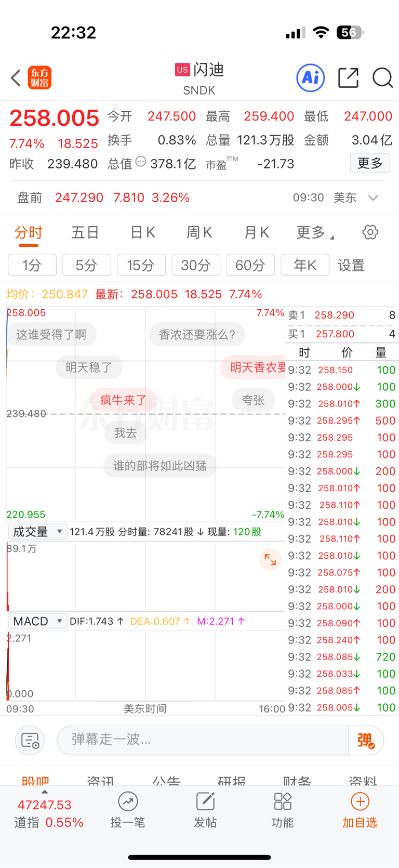The height and width of the screenshot is (868, 399).
Task: Tap the main price 258.005
Action: pos(54,119)
